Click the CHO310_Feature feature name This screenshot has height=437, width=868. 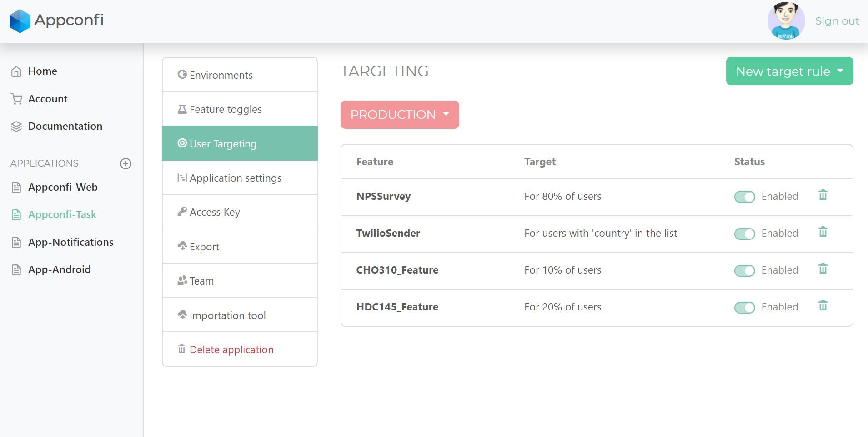(x=397, y=270)
